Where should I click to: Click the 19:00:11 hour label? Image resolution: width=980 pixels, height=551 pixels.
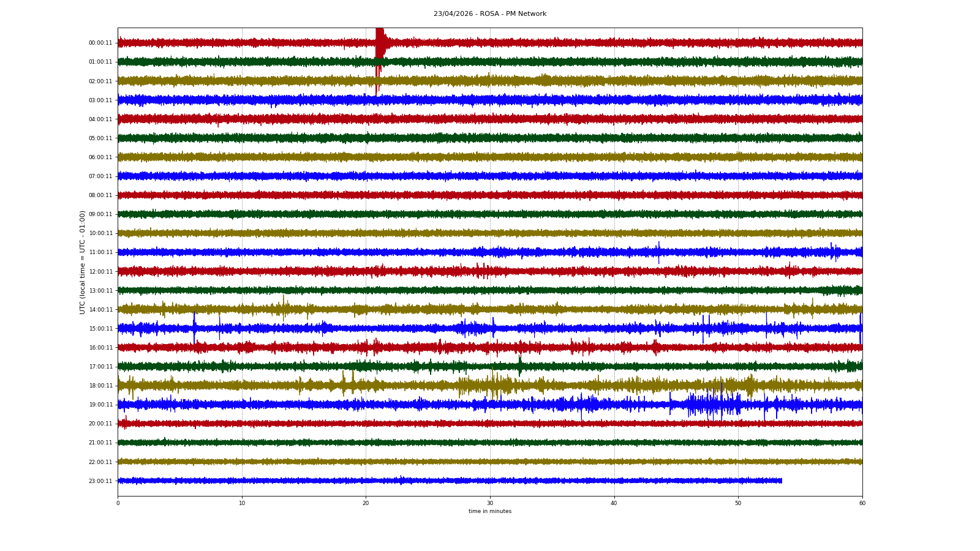(100, 405)
